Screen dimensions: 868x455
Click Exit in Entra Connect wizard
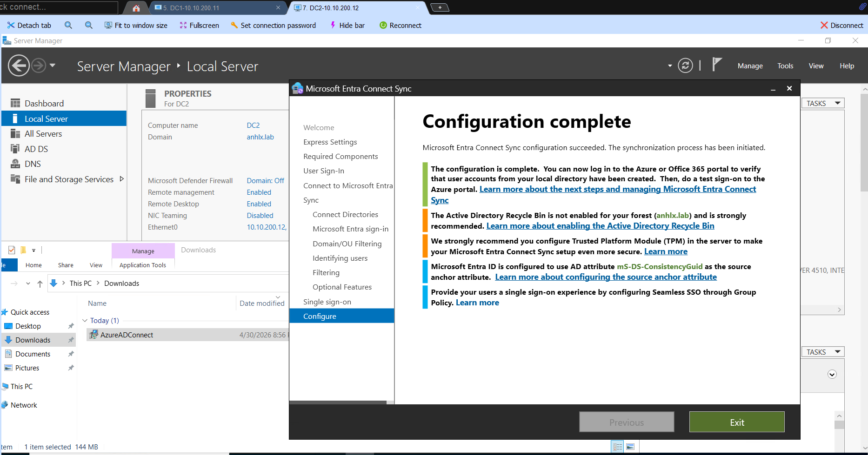737,422
